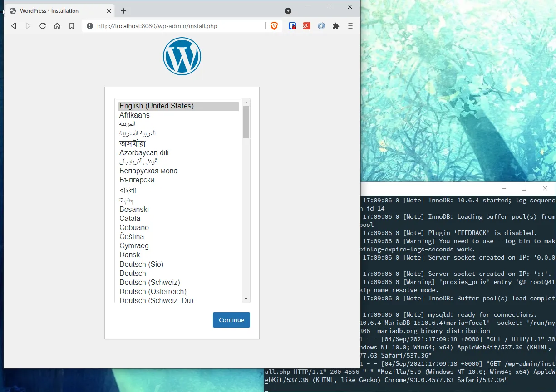
Task: Maximize the browser window
Action: [329, 7]
